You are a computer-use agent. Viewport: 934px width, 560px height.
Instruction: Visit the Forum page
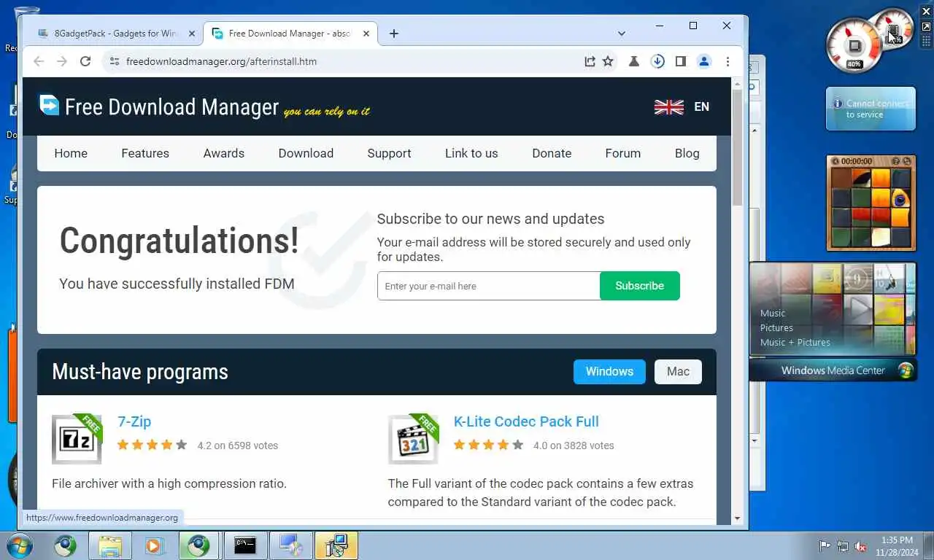623,153
